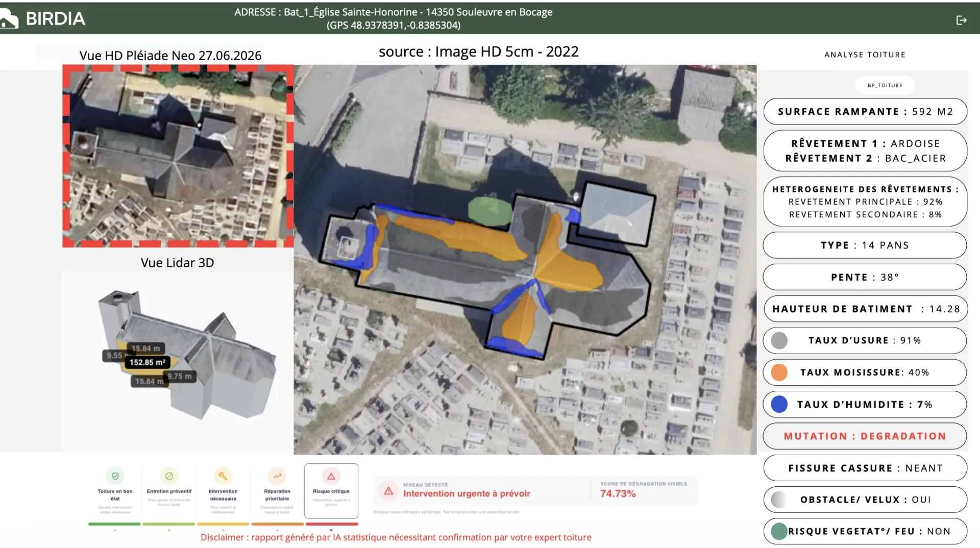Click the Disclaimer text at the bottom
The image size is (980, 548).
coord(396,537)
